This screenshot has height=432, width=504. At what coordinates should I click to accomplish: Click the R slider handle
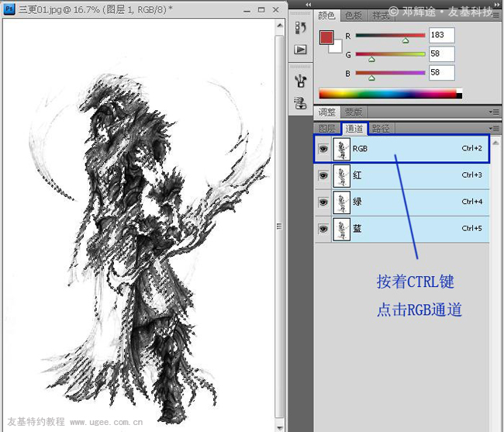point(406,40)
